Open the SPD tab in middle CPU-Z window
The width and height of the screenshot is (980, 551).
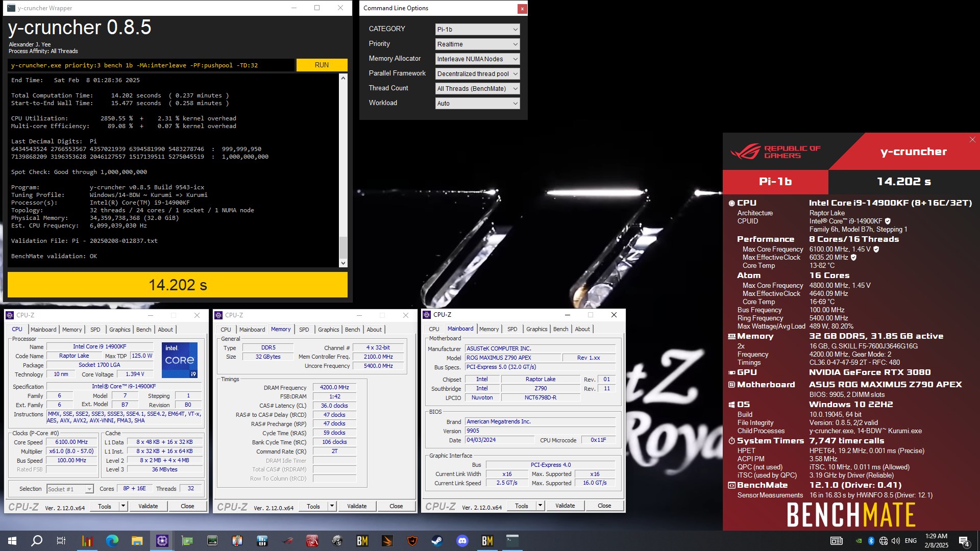[x=304, y=330]
